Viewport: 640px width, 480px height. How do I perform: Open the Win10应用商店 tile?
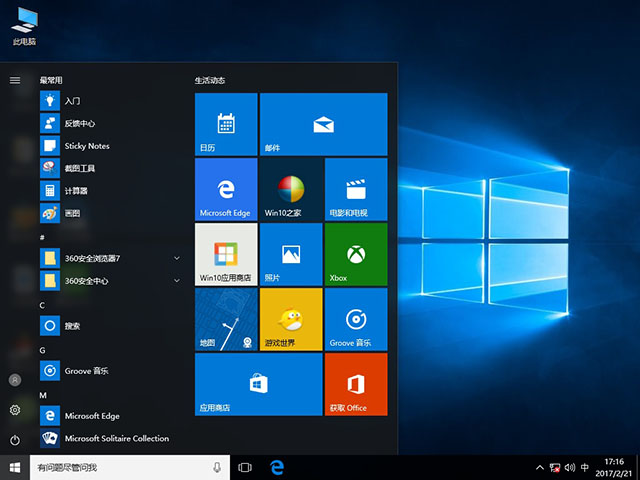click(x=226, y=254)
